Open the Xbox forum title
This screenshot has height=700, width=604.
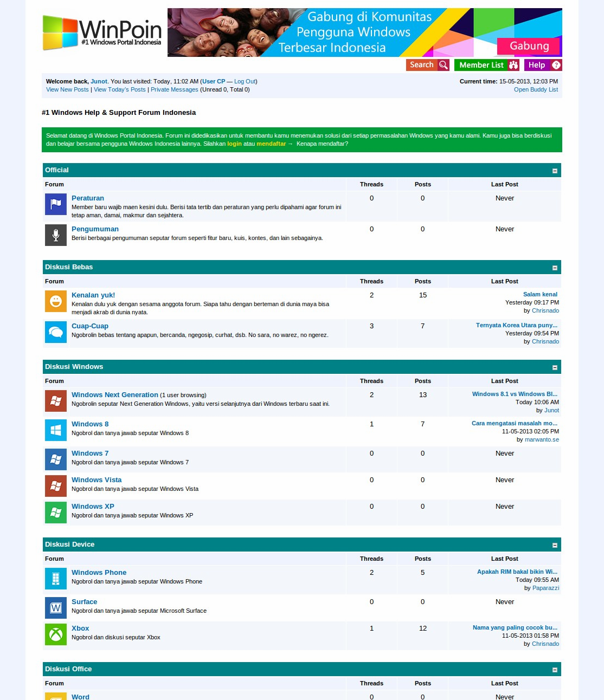80,628
